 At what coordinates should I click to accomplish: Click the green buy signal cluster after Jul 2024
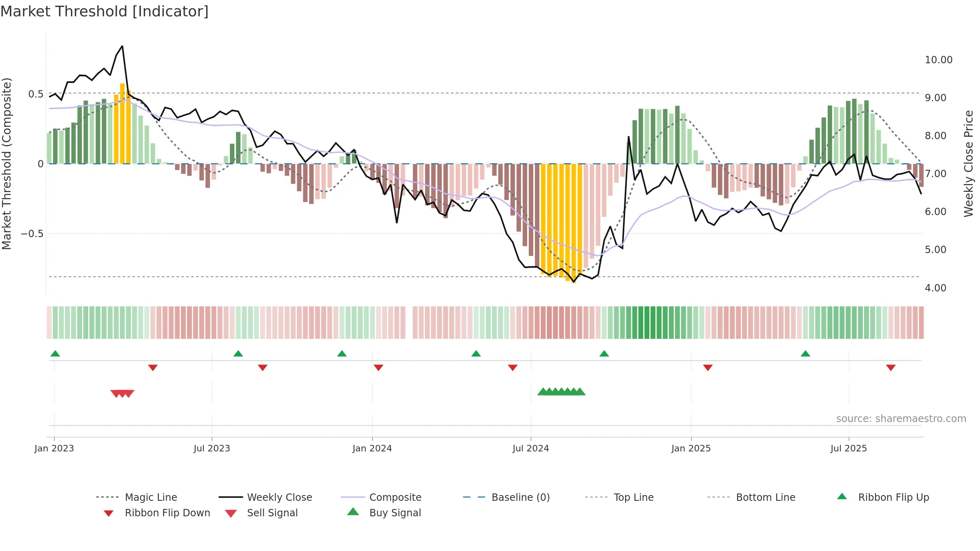(x=561, y=391)
